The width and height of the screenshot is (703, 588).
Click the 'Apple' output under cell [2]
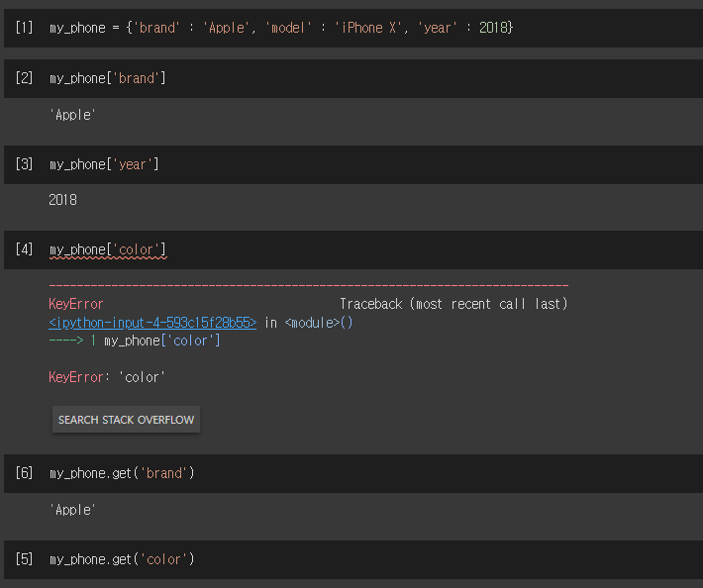pos(72,115)
